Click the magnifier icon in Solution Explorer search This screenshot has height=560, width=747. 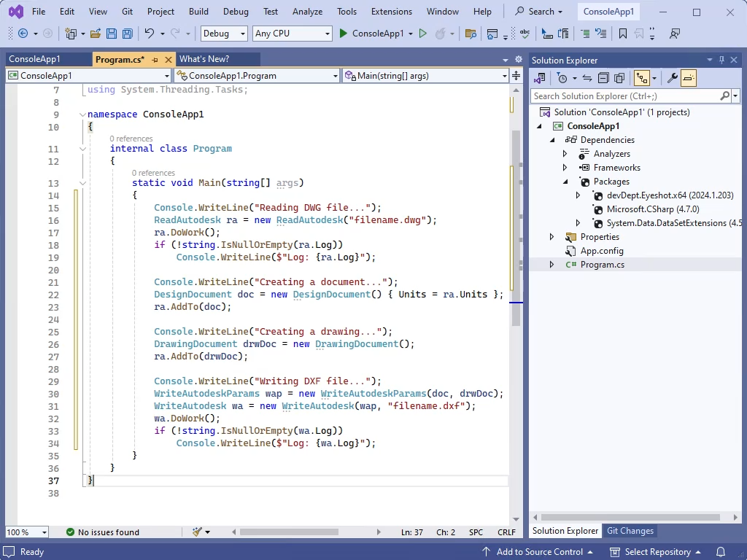724,96
